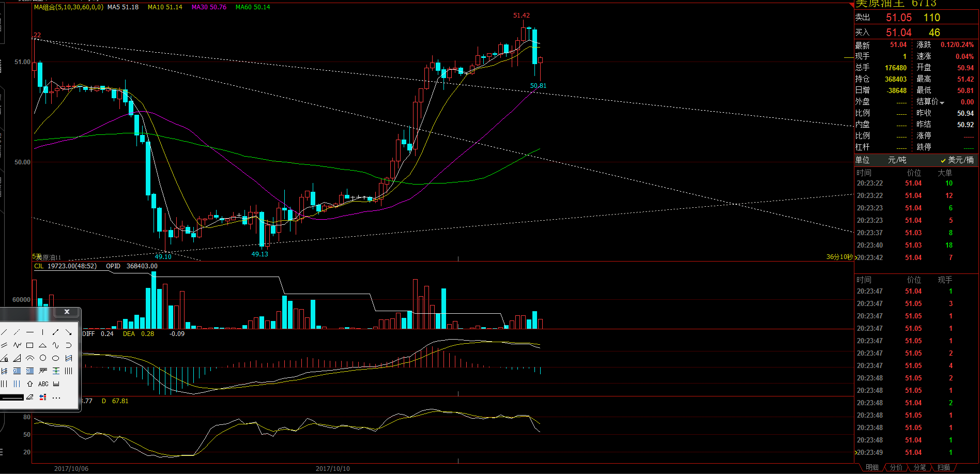This screenshot has height=474, width=980.
Task: Open more tools ellipsis in drawing palette
Action: point(56,398)
